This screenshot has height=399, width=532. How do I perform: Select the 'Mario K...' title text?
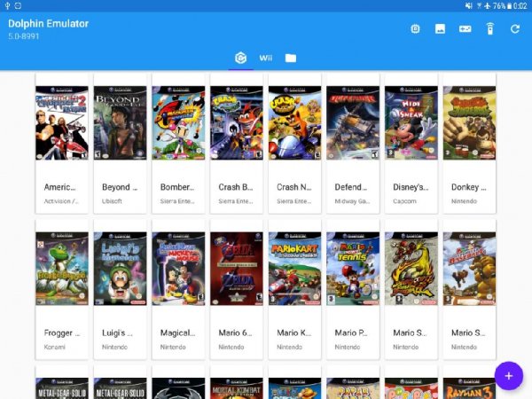(293, 332)
